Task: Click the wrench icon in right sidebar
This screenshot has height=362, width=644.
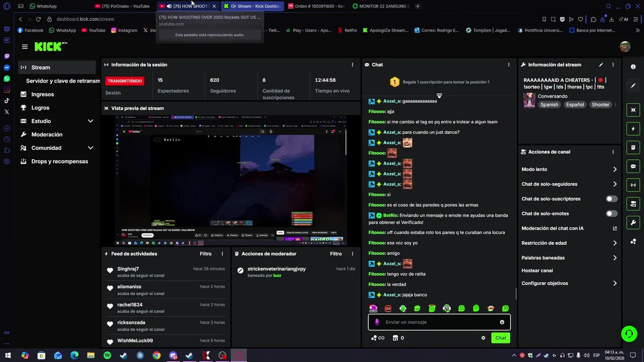Action: point(633,223)
